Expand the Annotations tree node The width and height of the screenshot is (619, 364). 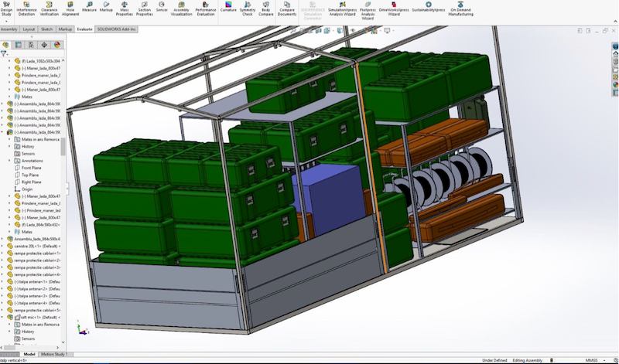(x=10, y=161)
